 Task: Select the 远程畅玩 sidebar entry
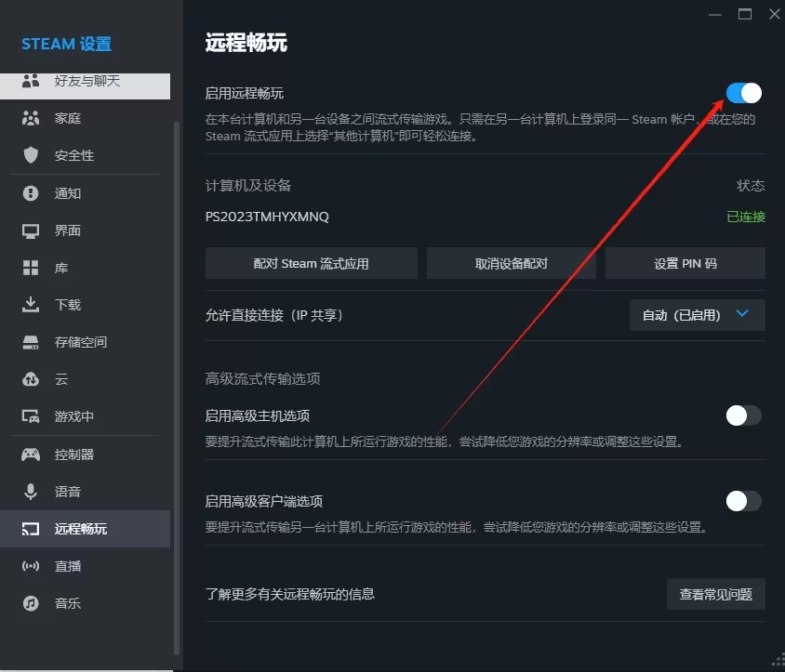click(x=86, y=529)
